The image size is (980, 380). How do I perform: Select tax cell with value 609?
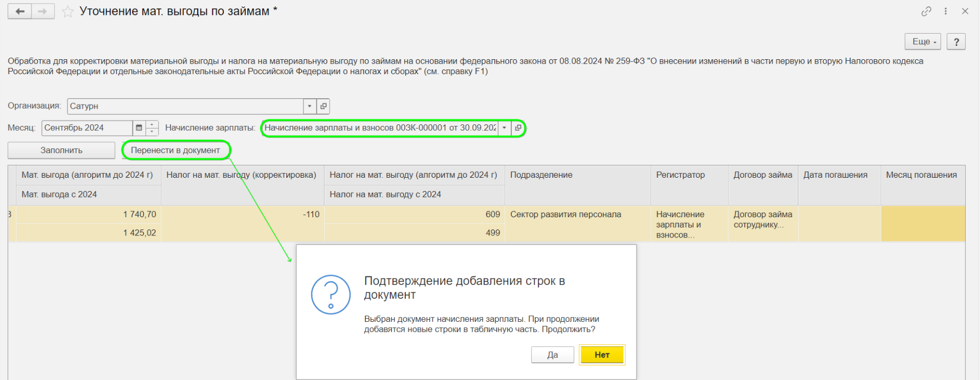pos(414,215)
